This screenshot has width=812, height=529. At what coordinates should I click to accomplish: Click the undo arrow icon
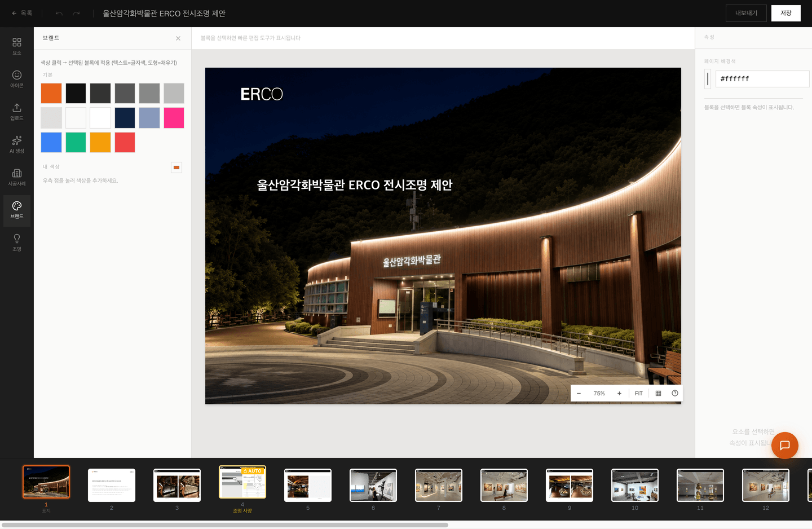[59, 13]
